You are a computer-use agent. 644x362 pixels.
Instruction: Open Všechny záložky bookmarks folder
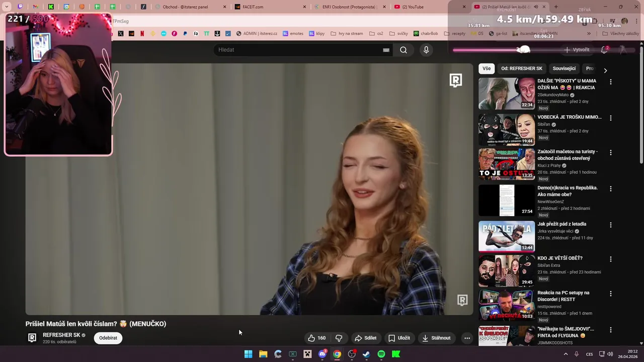tap(620, 34)
